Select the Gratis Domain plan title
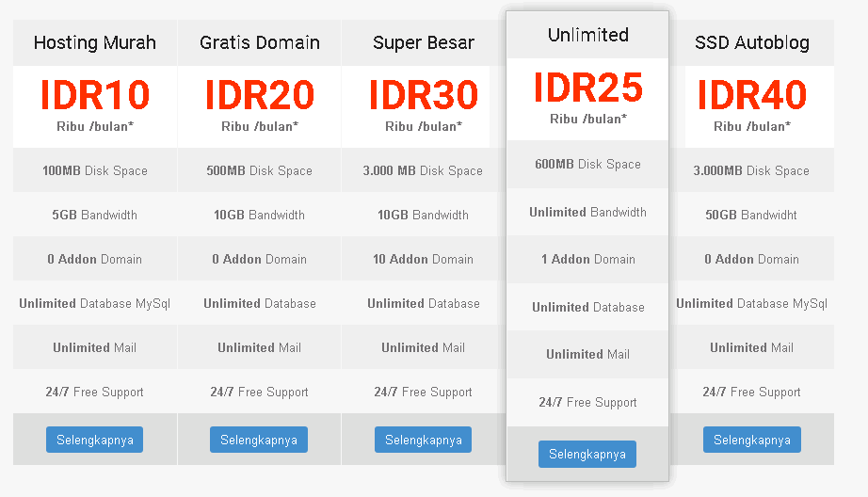Screen dimensions: 868x497 tap(260, 42)
